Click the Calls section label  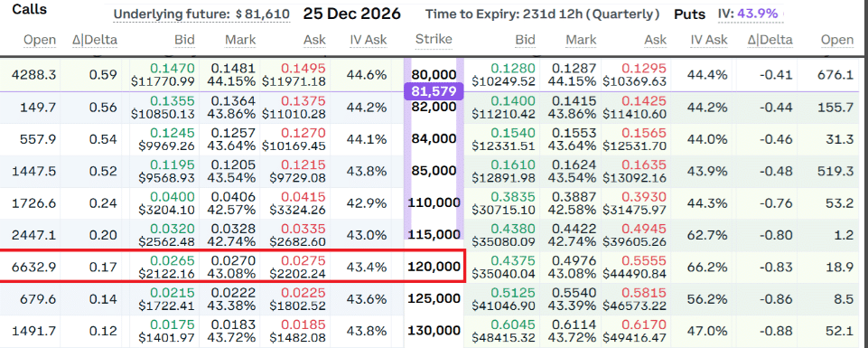[x=29, y=9]
